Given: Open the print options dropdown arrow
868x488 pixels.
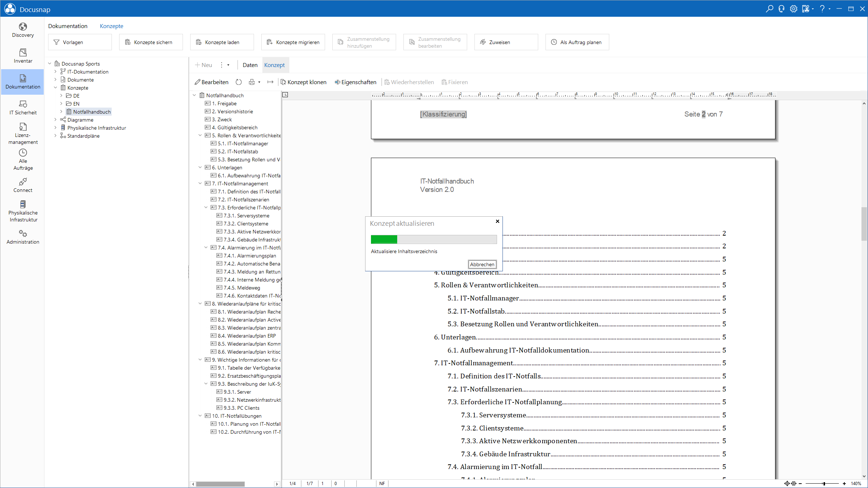Looking at the screenshot, I should 259,82.
